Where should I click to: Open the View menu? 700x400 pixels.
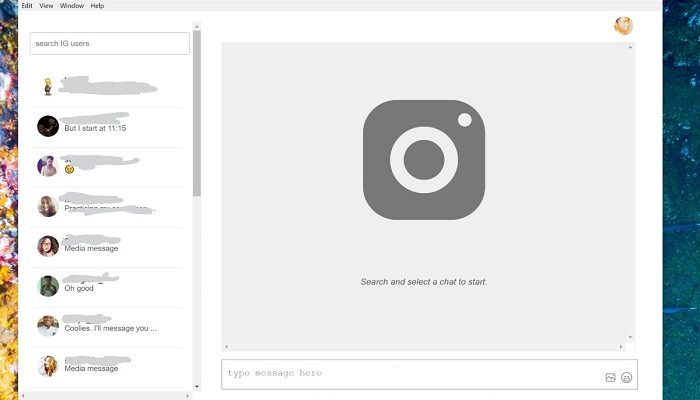46,6
